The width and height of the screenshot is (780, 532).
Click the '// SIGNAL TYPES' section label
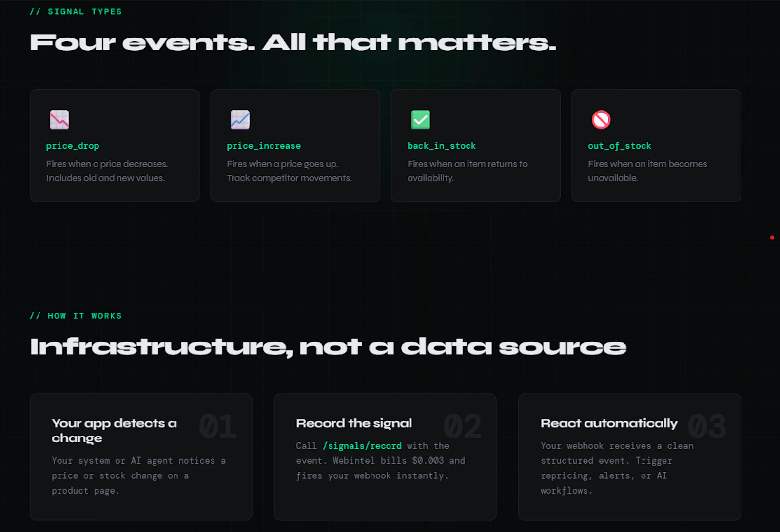[76, 11]
